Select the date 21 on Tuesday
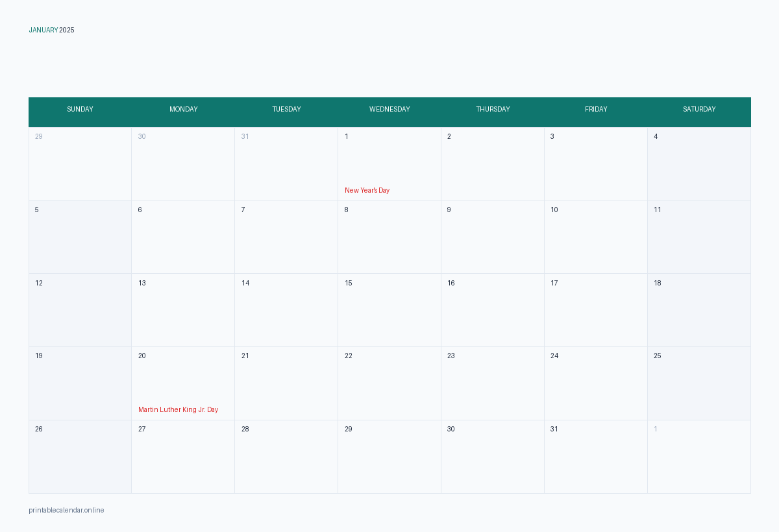 (286, 383)
